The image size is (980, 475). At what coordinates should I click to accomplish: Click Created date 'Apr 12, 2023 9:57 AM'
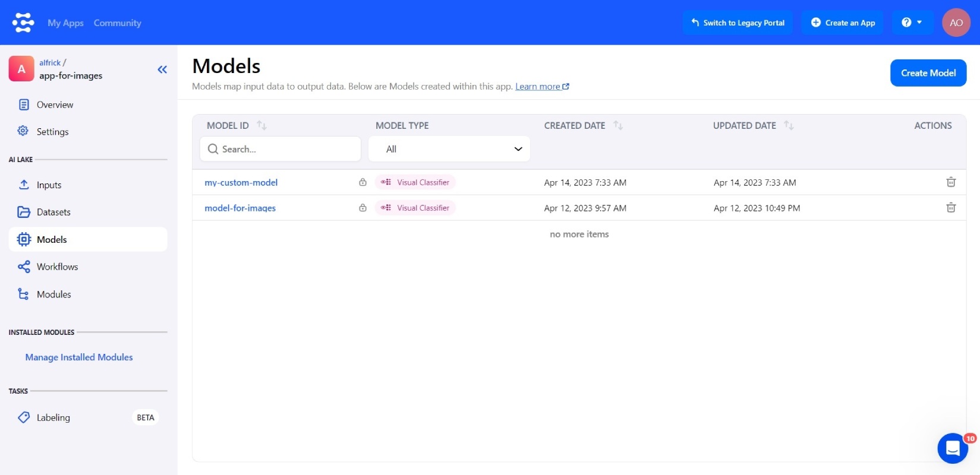[x=585, y=208]
